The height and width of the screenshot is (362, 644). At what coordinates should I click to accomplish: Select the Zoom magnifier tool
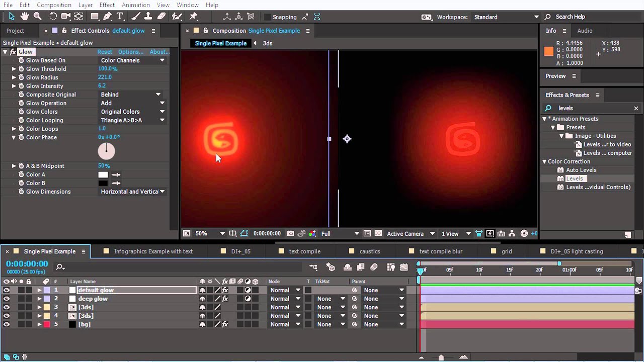point(37,17)
